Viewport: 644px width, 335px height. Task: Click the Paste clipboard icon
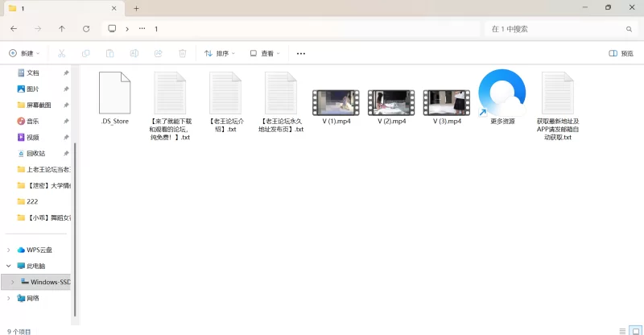tap(109, 53)
